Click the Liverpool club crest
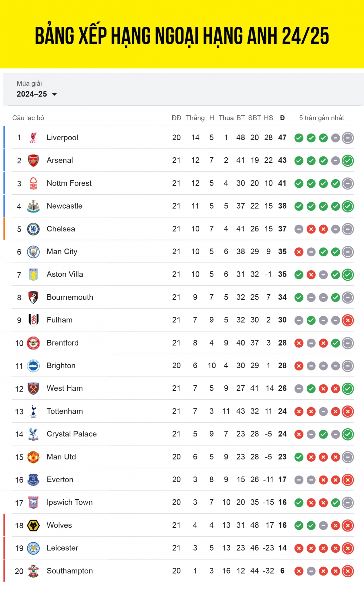 (33, 138)
